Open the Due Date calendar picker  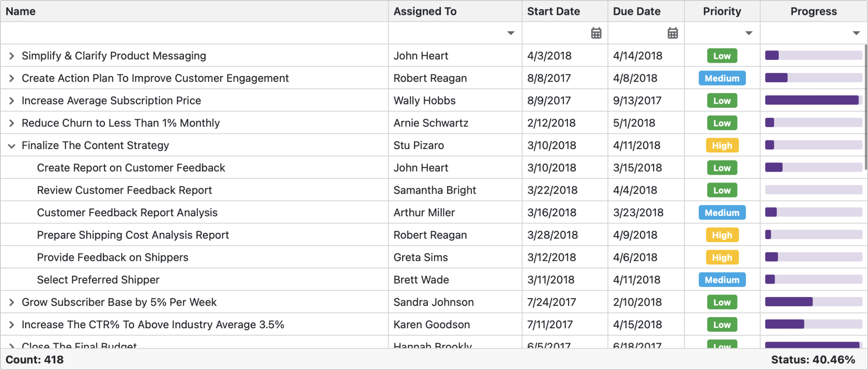pos(672,33)
